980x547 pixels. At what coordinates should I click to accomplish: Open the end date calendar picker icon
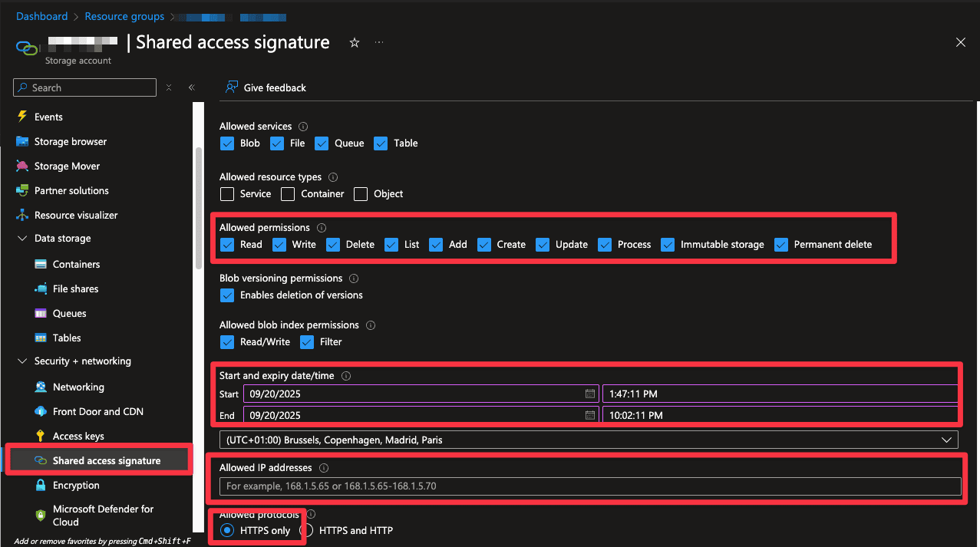590,415
